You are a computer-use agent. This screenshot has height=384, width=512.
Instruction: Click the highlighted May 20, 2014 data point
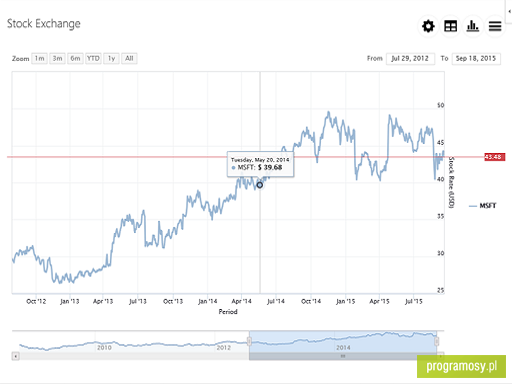pos(259,185)
